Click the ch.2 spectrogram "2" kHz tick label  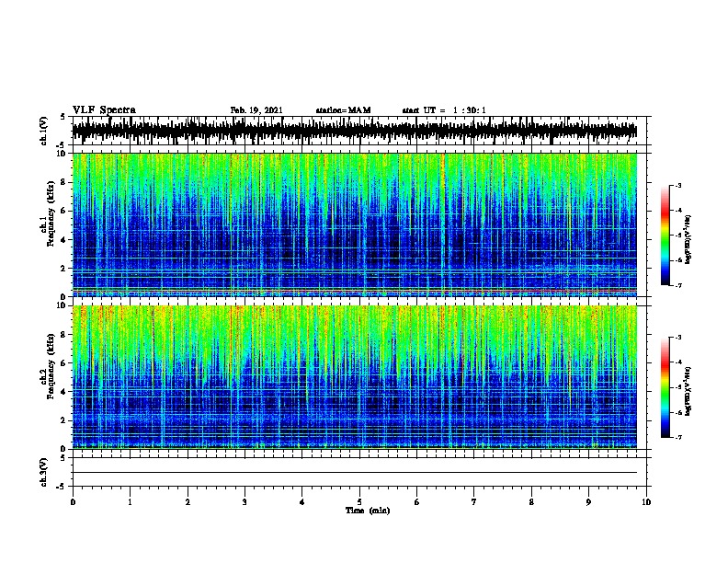click(x=64, y=420)
